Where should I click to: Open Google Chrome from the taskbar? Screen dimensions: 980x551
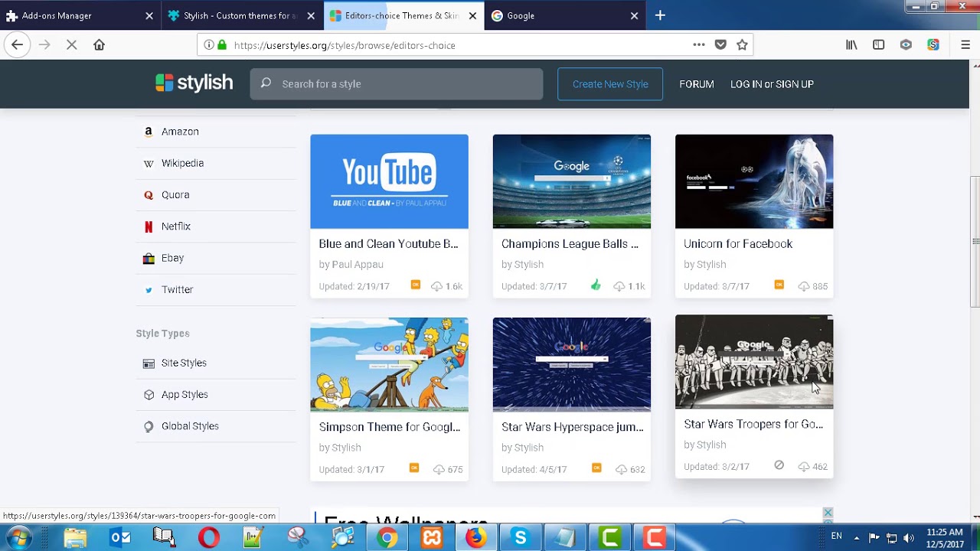point(387,538)
